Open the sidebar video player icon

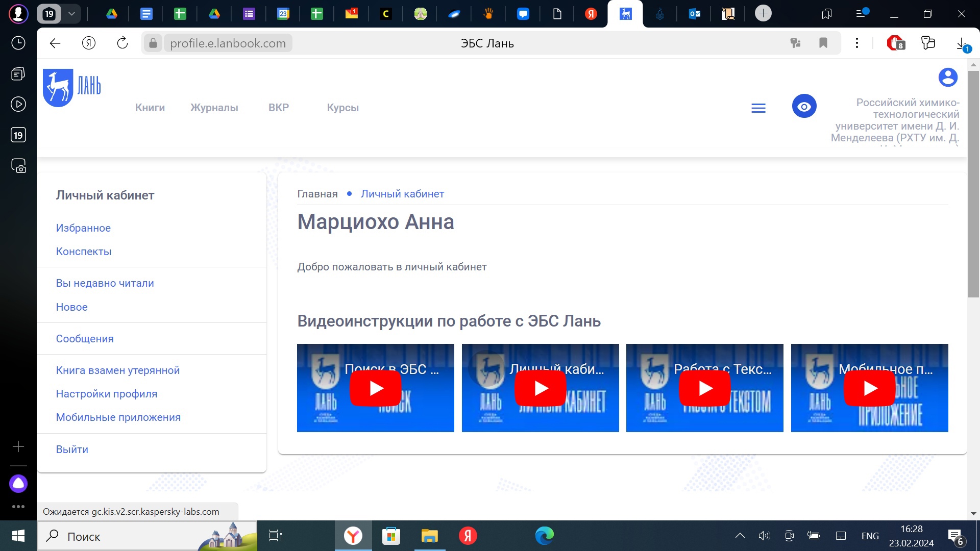click(x=18, y=105)
